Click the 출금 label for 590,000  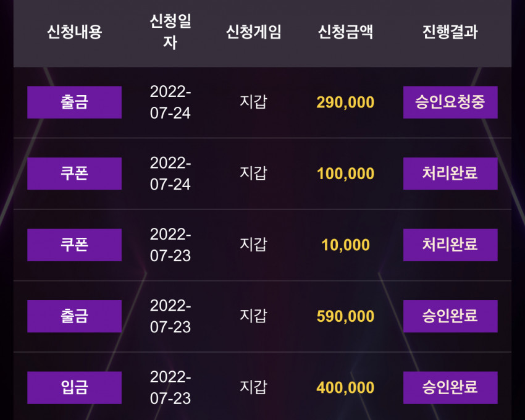[74, 316]
